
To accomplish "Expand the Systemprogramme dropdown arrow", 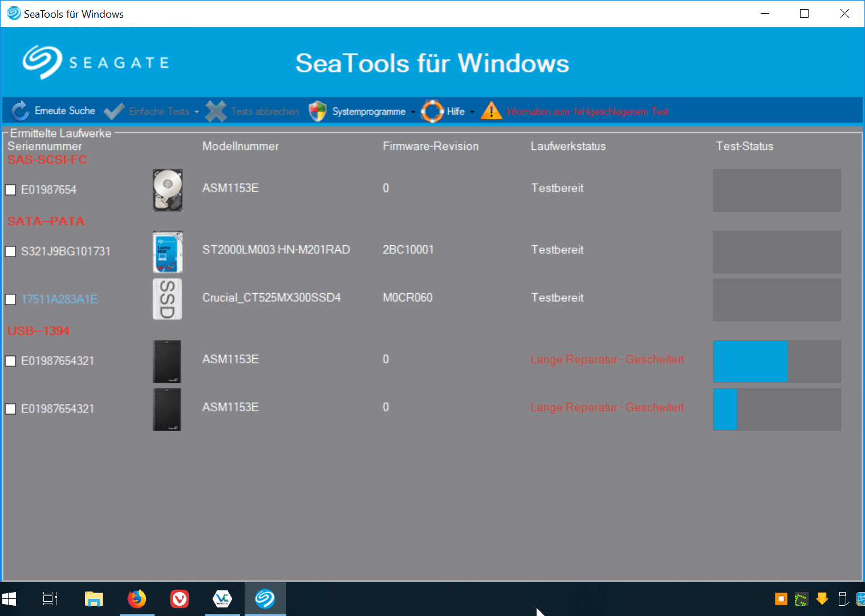I will click(413, 112).
